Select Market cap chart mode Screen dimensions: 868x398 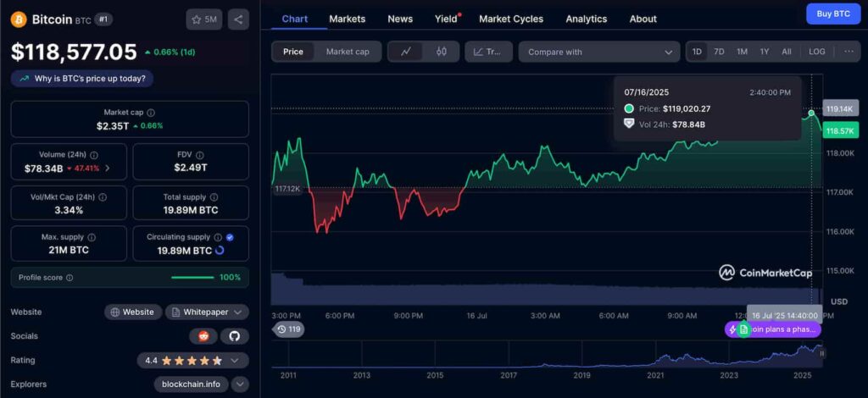pyautogui.click(x=348, y=52)
